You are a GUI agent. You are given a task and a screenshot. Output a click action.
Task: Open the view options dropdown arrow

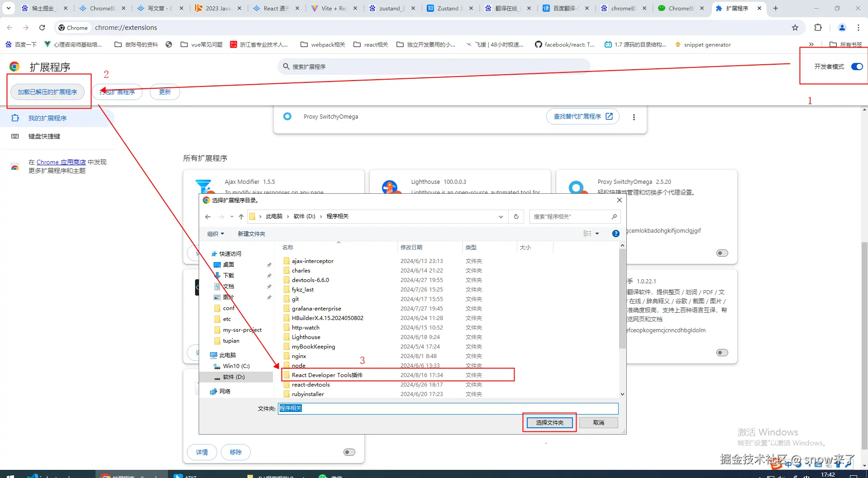pos(597,234)
